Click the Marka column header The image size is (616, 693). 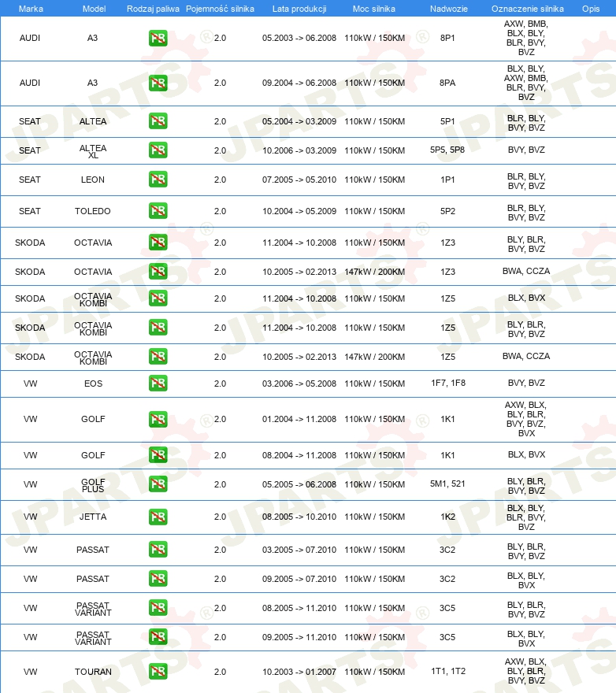pyautogui.click(x=31, y=9)
